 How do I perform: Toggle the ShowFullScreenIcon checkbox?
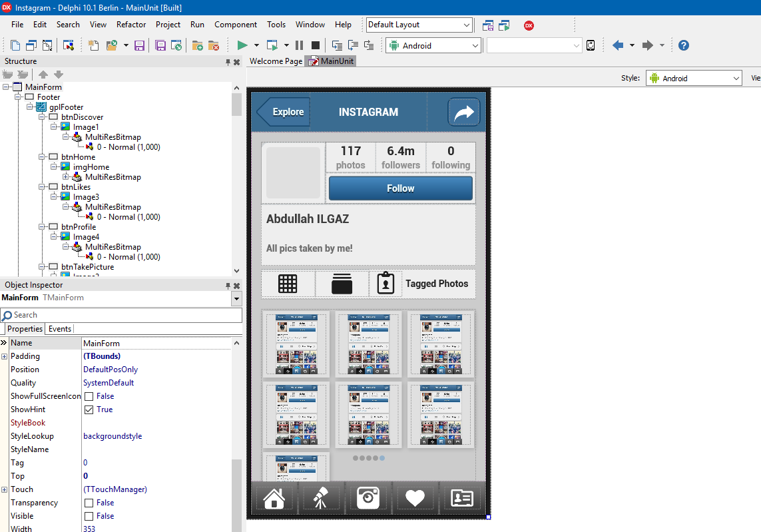coord(89,397)
